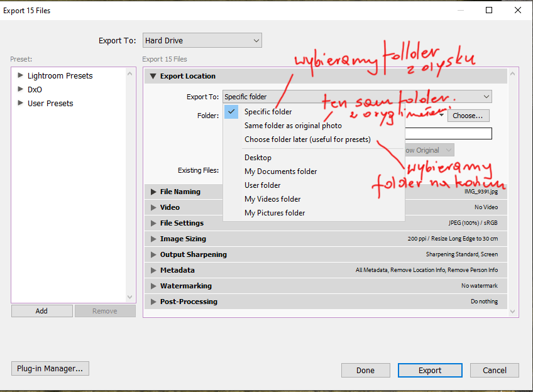Open the Hard Drive export destination dropdown
This screenshot has width=533, height=392.
click(x=202, y=41)
